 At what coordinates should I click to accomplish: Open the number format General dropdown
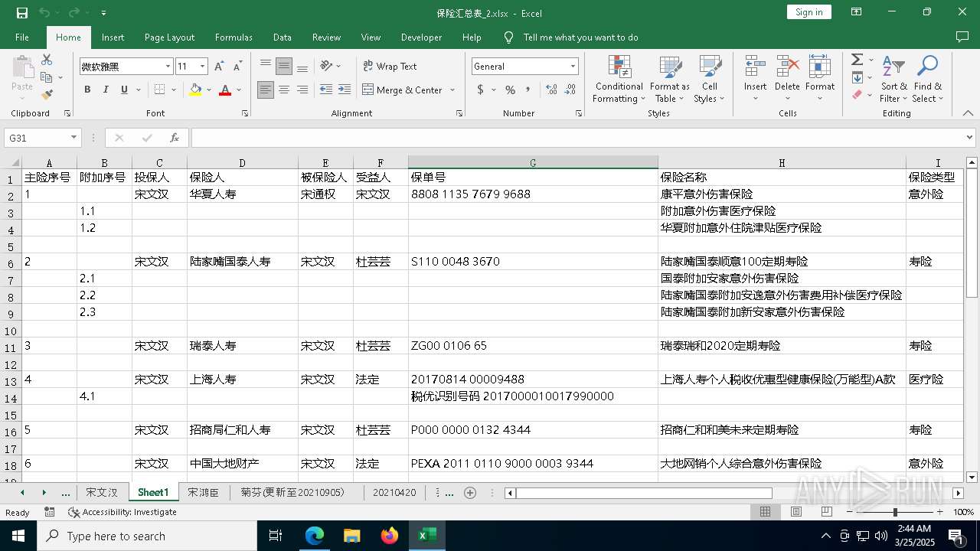pos(573,67)
